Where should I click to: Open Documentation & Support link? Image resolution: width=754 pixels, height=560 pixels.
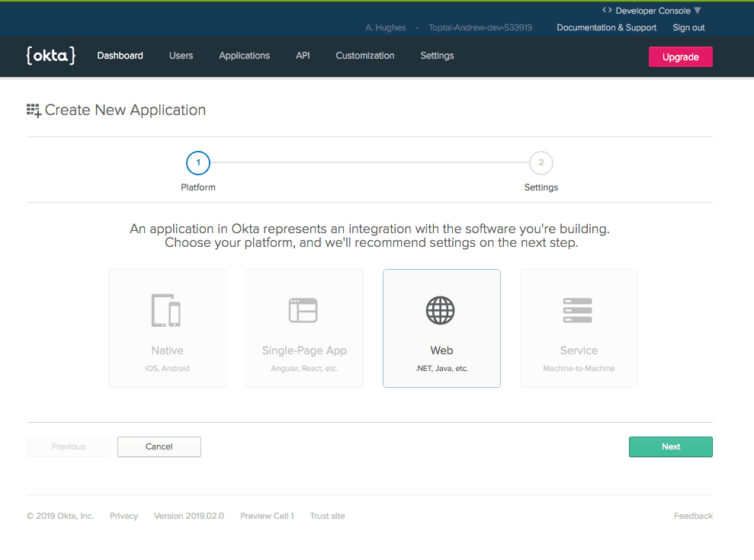(606, 28)
